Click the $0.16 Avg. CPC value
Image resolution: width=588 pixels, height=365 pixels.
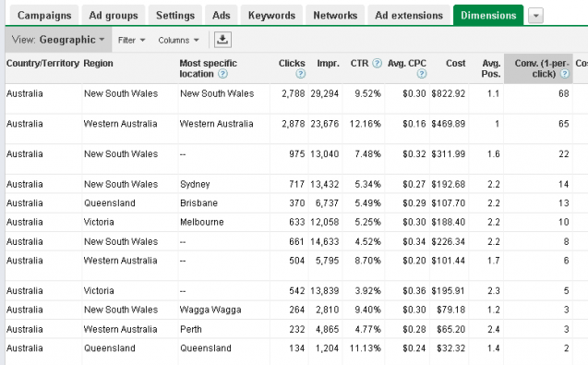(414, 124)
